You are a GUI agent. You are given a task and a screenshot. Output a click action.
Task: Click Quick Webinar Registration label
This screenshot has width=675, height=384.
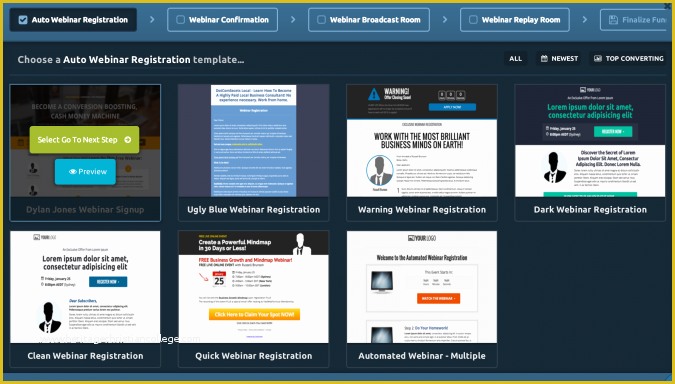click(254, 356)
